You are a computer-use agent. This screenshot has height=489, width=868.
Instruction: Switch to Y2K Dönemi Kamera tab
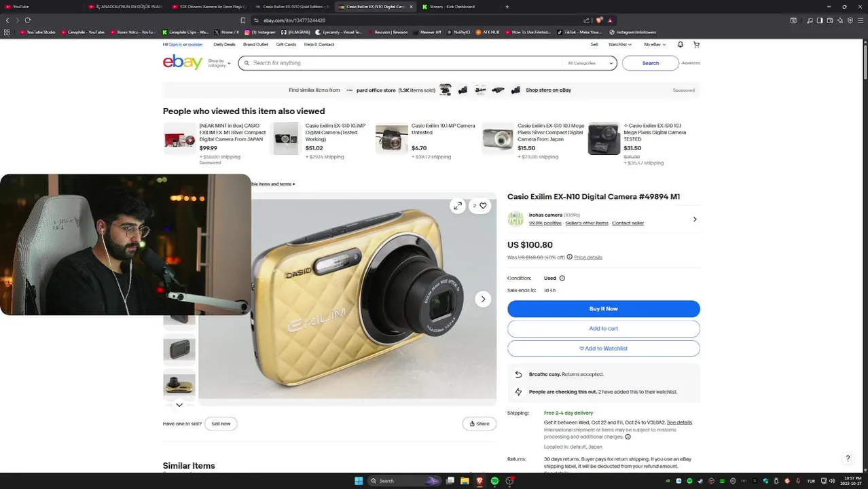pyautogui.click(x=208, y=7)
